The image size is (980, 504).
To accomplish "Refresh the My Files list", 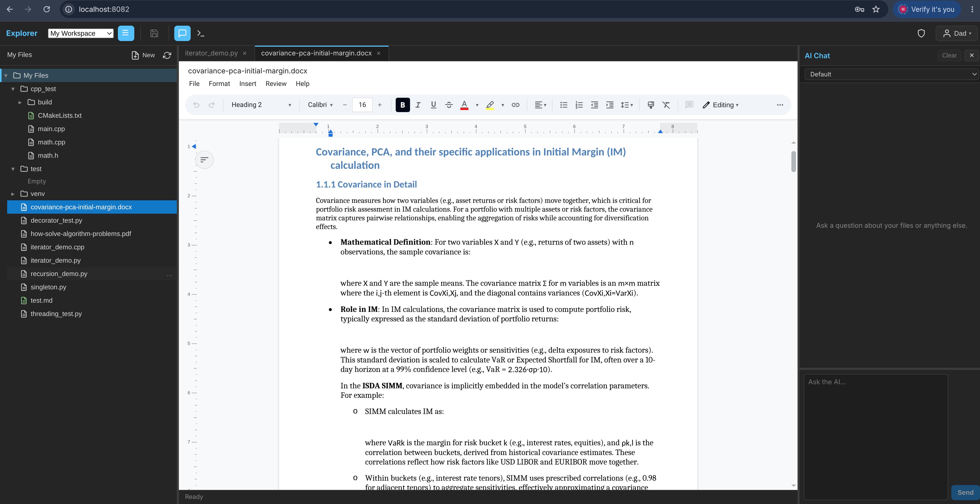I will 167,56.
